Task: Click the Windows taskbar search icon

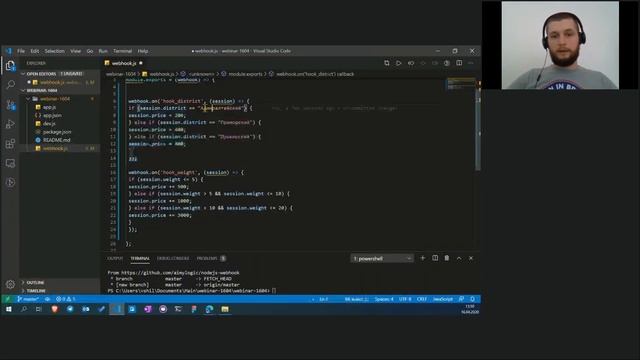Action: 24,309
